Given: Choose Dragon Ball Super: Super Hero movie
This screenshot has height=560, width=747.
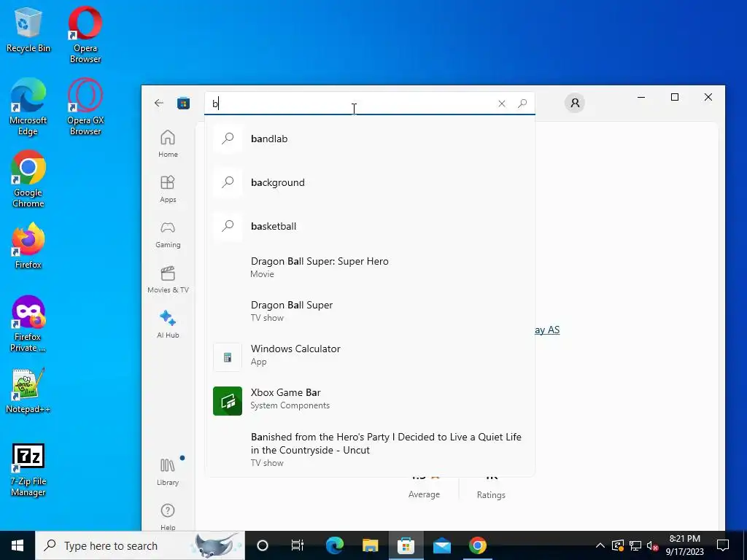Looking at the screenshot, I should click(x=370, y=267).
